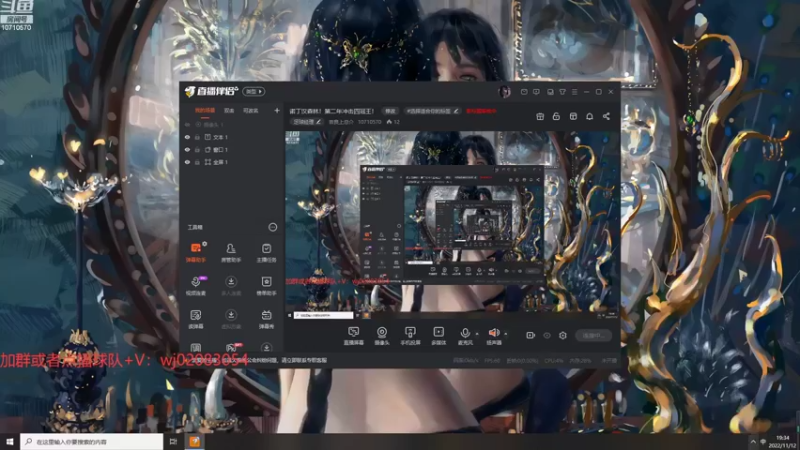Image resolution: width=800 pixels, height=450 pixels.
Task: Toggle visibility of 全屏 1 source
Action: [187, 162]
